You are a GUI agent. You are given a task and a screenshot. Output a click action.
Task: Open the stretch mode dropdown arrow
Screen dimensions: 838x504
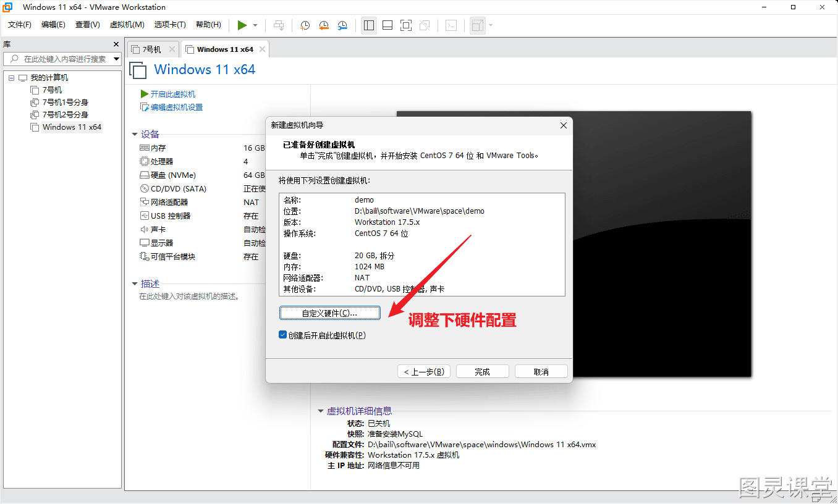(x=491, y=25)
